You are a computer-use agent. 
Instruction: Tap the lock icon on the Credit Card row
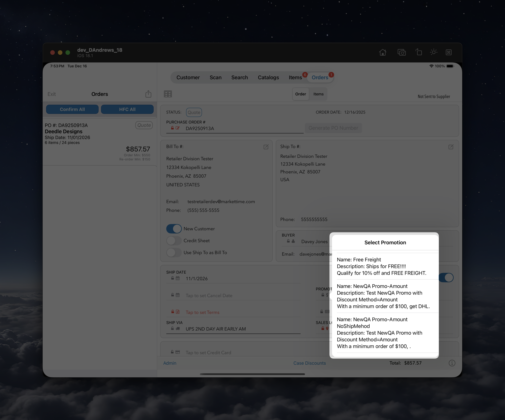[172, 352]
